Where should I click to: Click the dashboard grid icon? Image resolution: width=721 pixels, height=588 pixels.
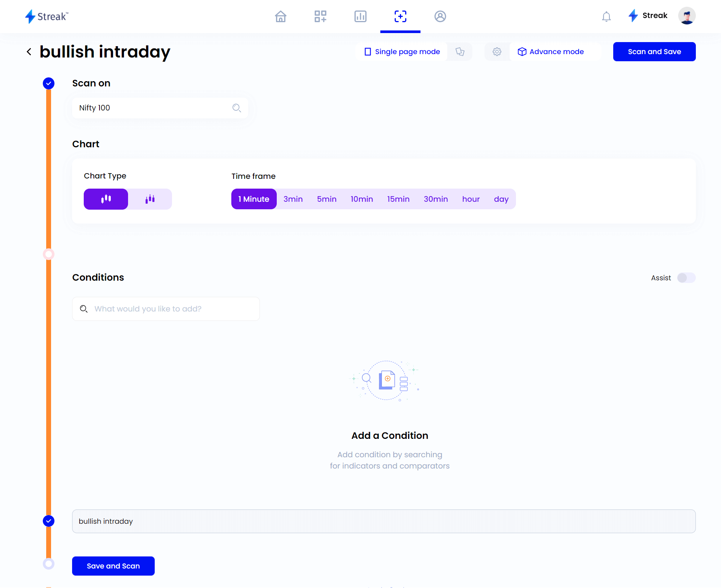[x=320, y=16]
